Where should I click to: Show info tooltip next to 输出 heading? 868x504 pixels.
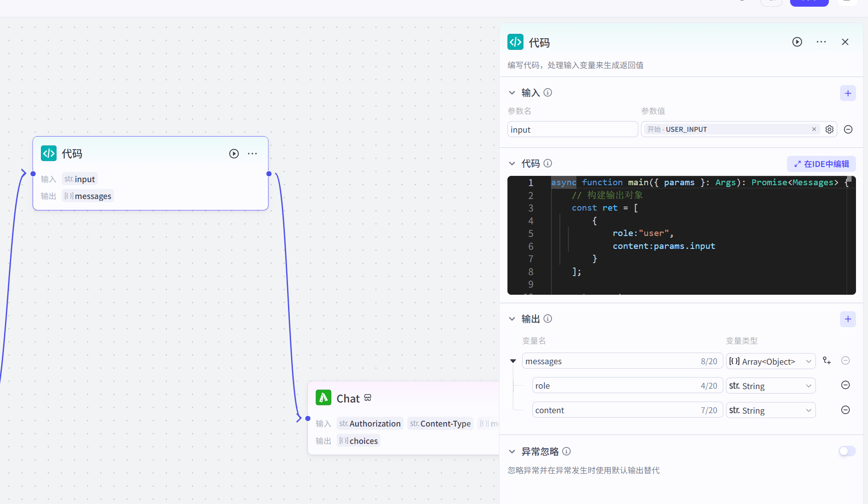pos(548,319)
